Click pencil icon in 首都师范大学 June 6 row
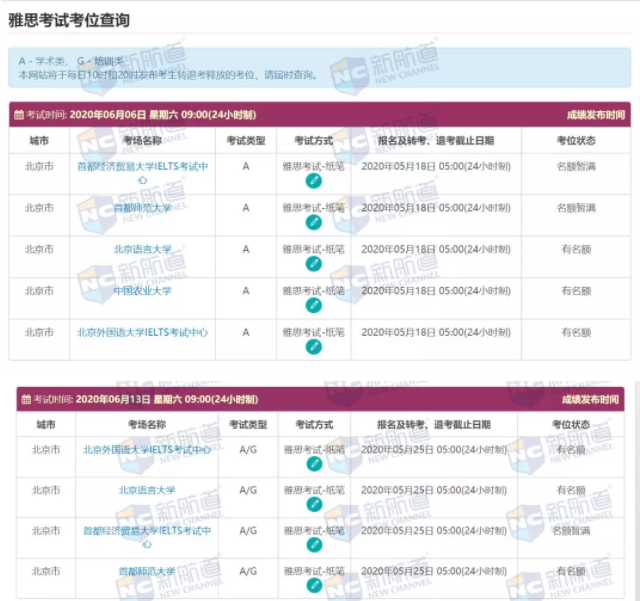The image size is (640, 601). [313, 223]
